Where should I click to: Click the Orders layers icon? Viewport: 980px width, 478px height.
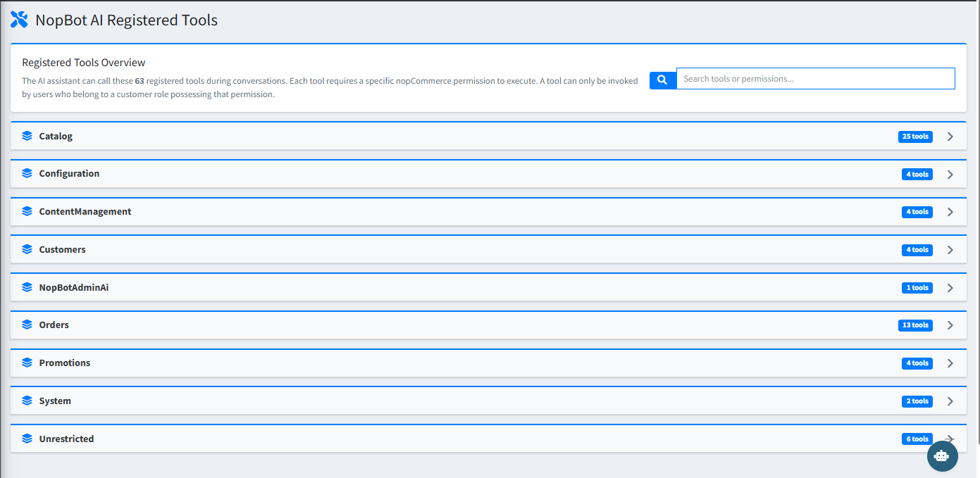(27, 325)
